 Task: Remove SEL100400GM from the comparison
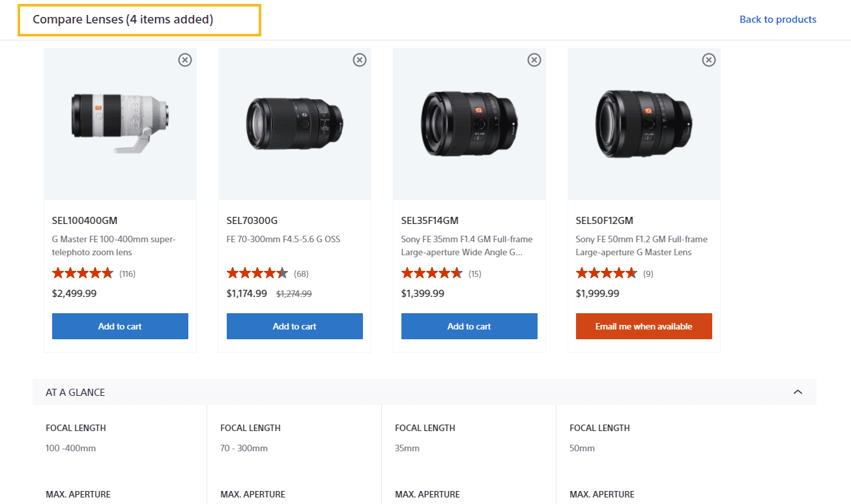pyautogui.click(x=185, y=60)
